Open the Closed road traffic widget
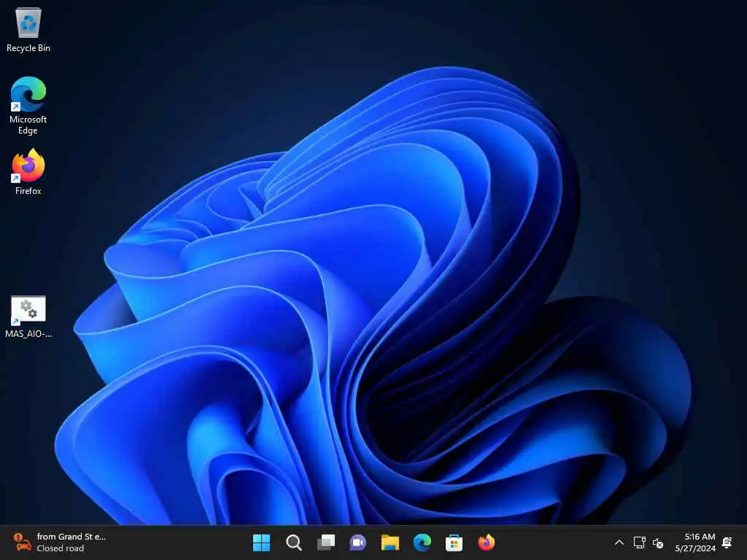 [x=59, y=542]
